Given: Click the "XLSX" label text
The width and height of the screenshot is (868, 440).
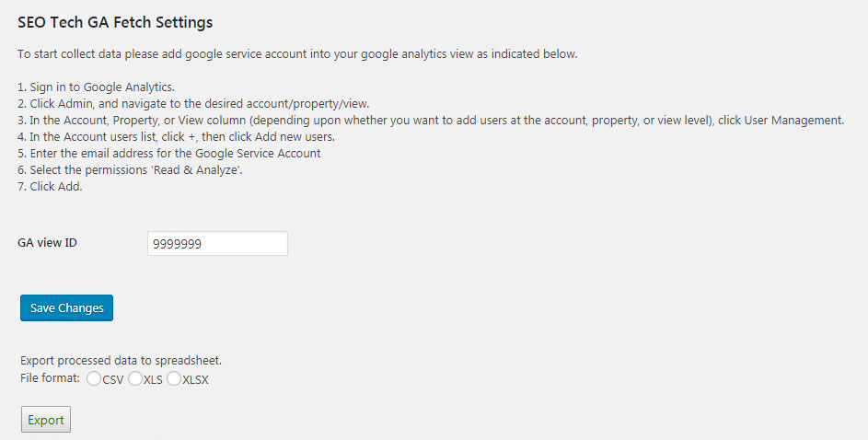Looking at the screenshot, I should (x=195, y=380).
